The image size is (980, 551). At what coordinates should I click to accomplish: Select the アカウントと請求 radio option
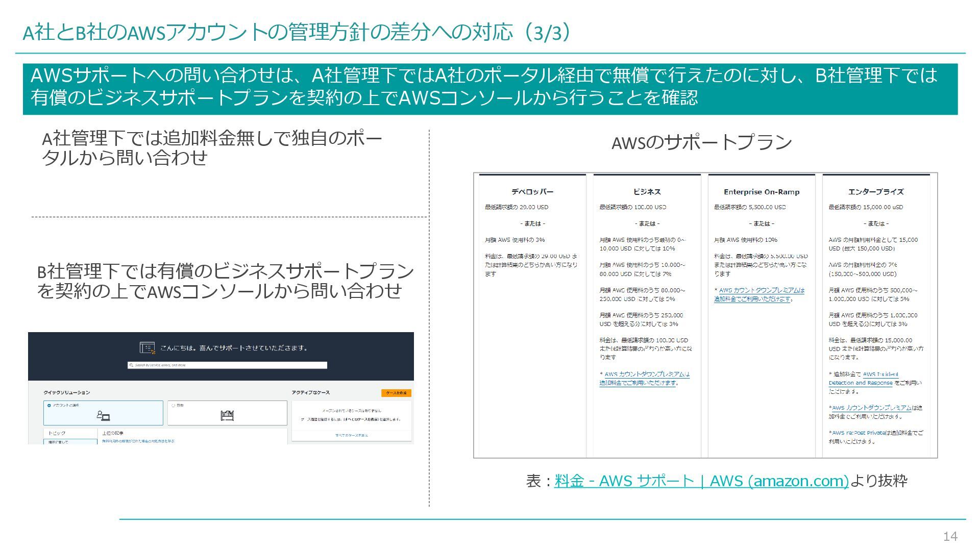tap(49, 406)
